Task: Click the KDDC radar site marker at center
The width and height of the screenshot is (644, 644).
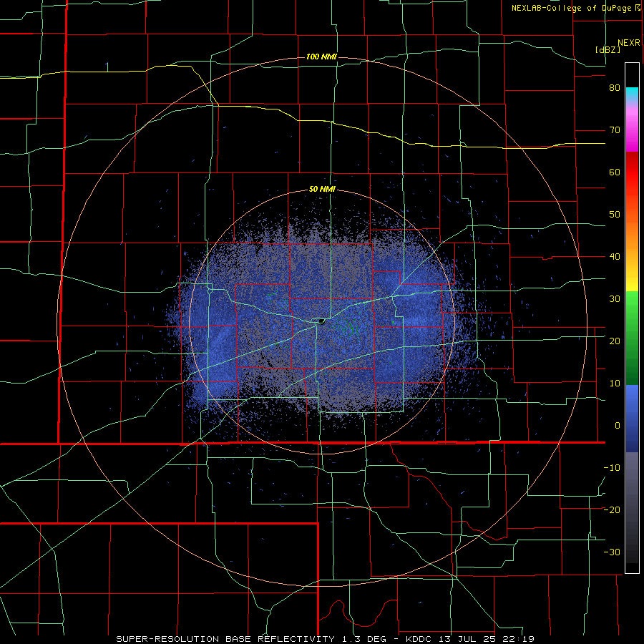Action: coord(321,321)
